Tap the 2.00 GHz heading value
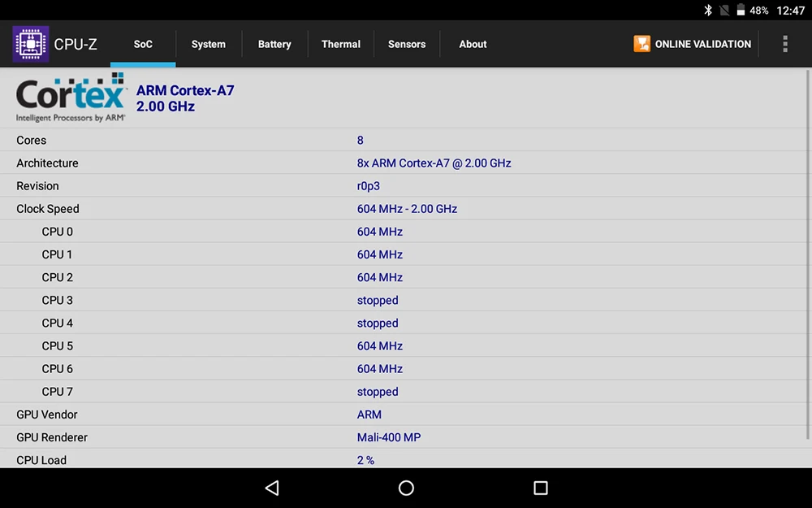 (x=166, y=106)
